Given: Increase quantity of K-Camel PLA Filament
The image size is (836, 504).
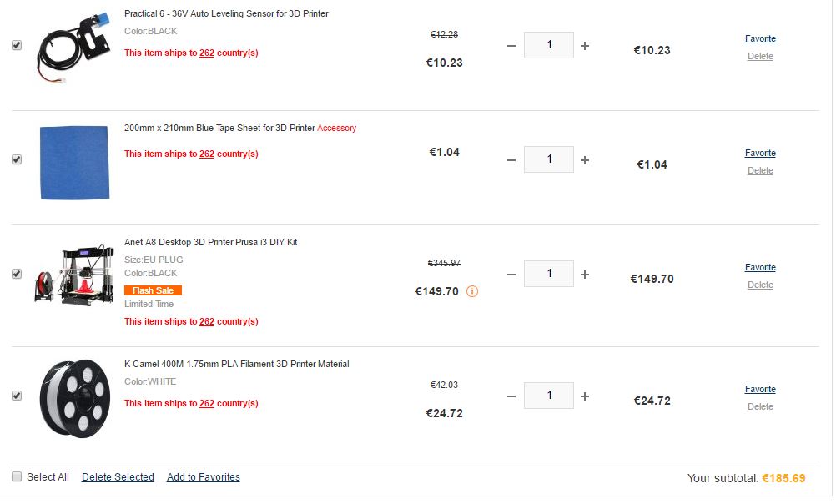Looking at the screenshot, I should pos(585,396).
